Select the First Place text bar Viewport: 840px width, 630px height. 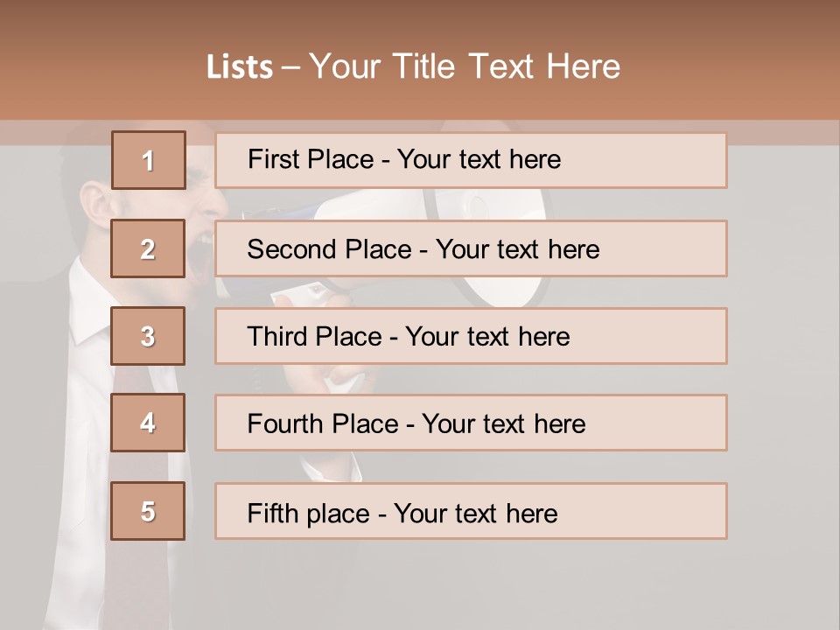(471, 160)
